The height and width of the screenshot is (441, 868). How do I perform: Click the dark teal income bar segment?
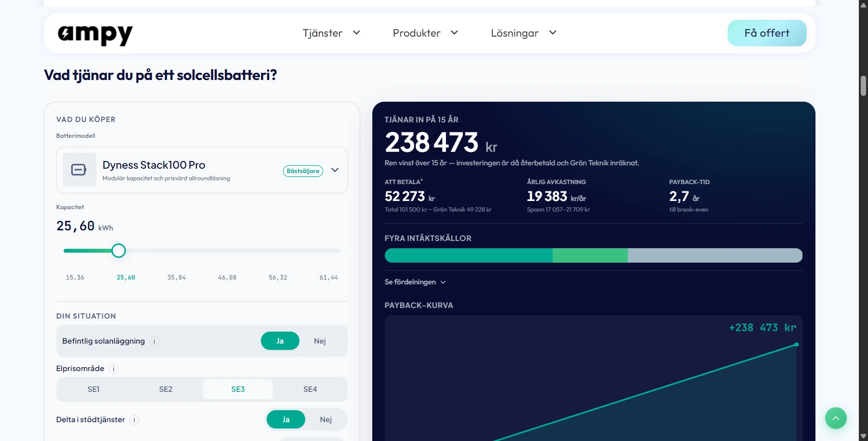[x=469, y=255]
